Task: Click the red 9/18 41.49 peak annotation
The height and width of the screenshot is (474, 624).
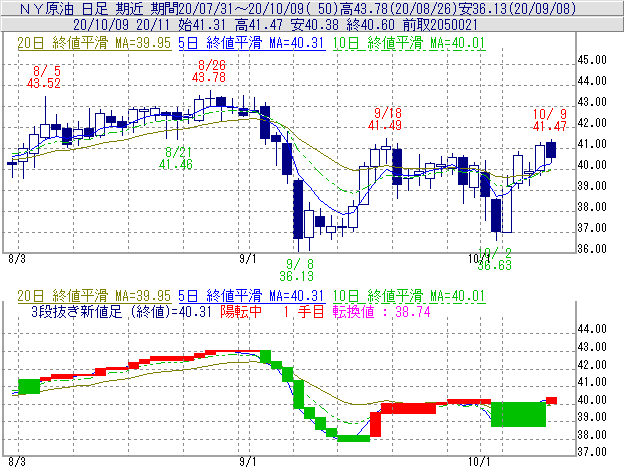Action: click(385, 119)
